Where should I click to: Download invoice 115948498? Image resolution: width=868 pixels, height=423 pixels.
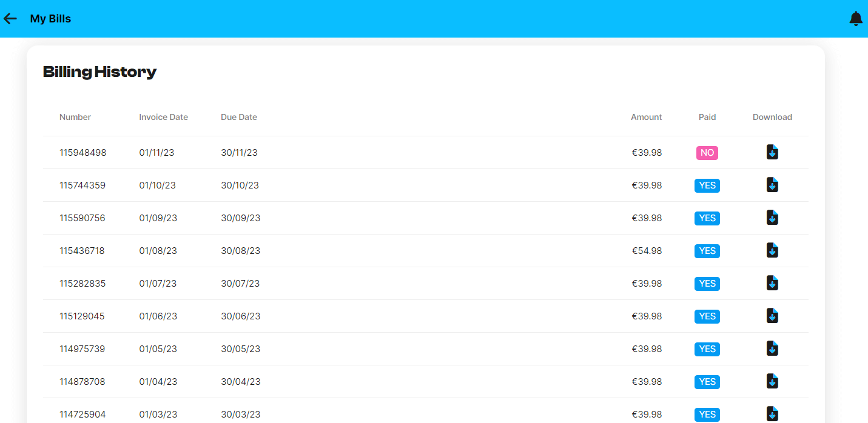point(772,152)
